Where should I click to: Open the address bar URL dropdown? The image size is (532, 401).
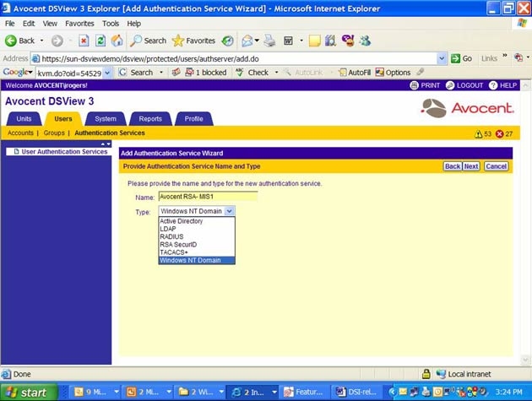(x=442, y=58)
